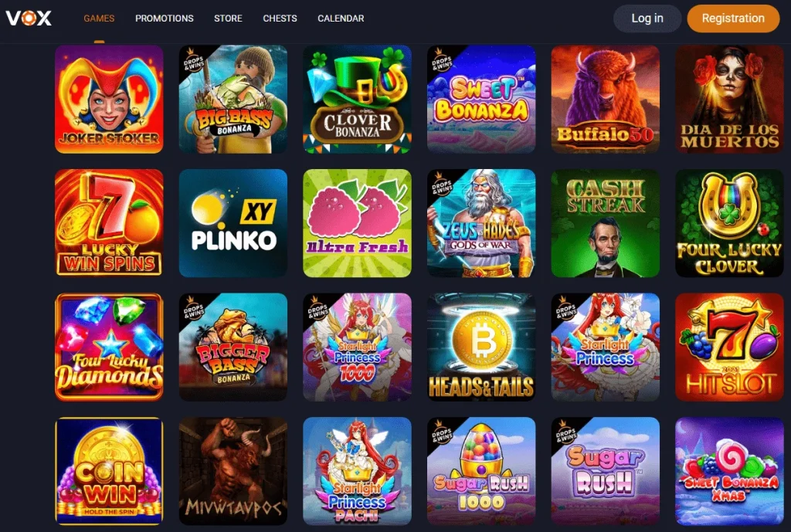Open the Starlight Princess 1000 game
The width and height of the screenshot is (791, 532).
coord(357,347)
